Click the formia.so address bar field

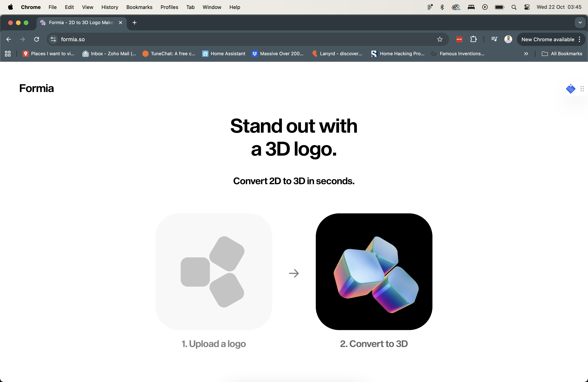click(x=222, y=39)
